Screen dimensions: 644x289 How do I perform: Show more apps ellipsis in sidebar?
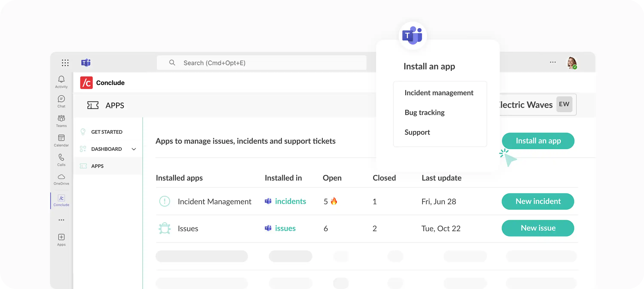[61, 220]
